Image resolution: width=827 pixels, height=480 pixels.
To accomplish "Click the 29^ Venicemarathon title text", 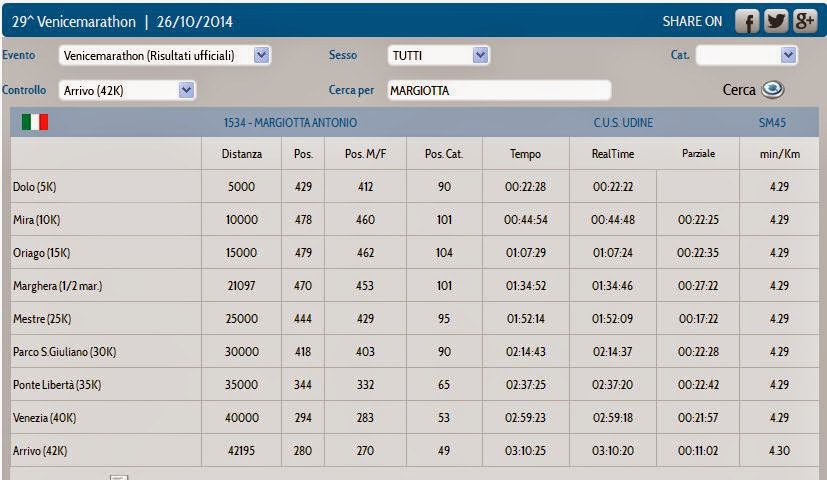I will pyautogui.click(x=73, y=22).
